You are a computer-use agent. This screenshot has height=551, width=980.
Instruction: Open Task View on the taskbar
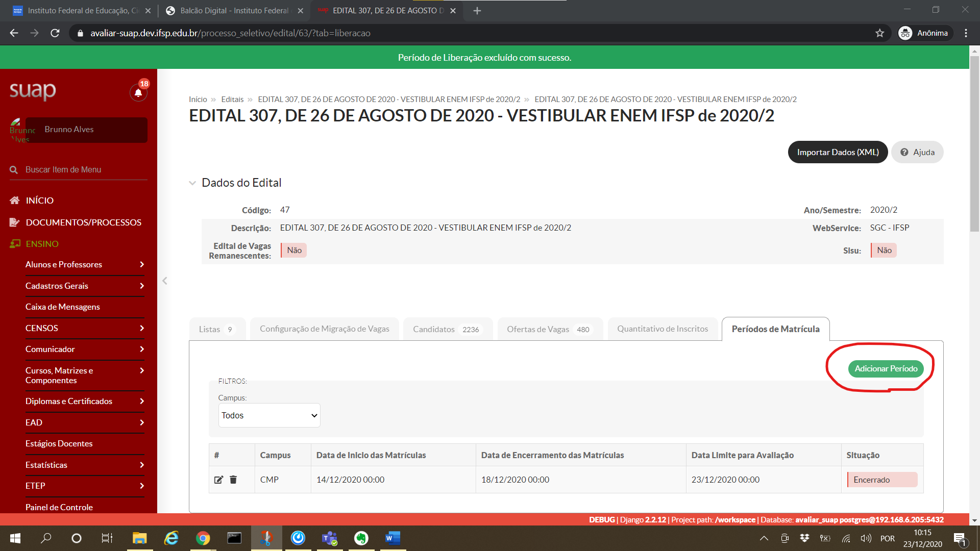[107, 538]
